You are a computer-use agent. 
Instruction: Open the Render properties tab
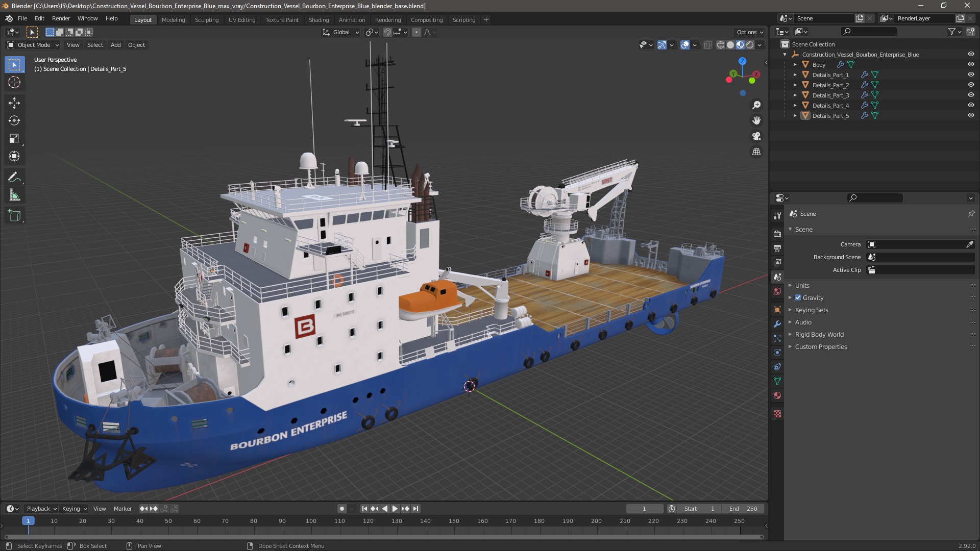777,234
